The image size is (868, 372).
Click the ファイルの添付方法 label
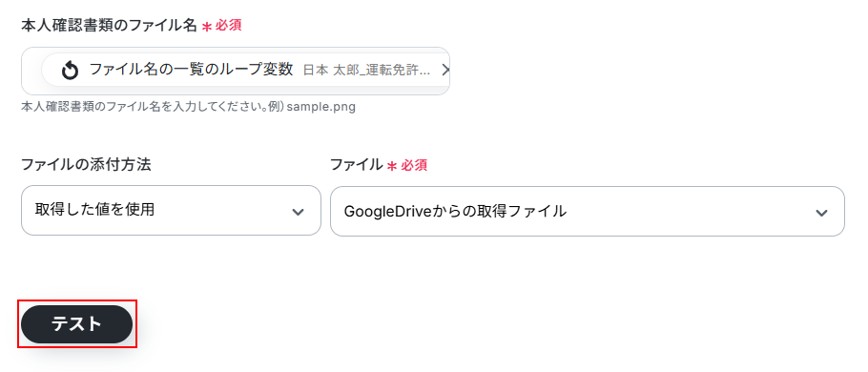point(86,164)
